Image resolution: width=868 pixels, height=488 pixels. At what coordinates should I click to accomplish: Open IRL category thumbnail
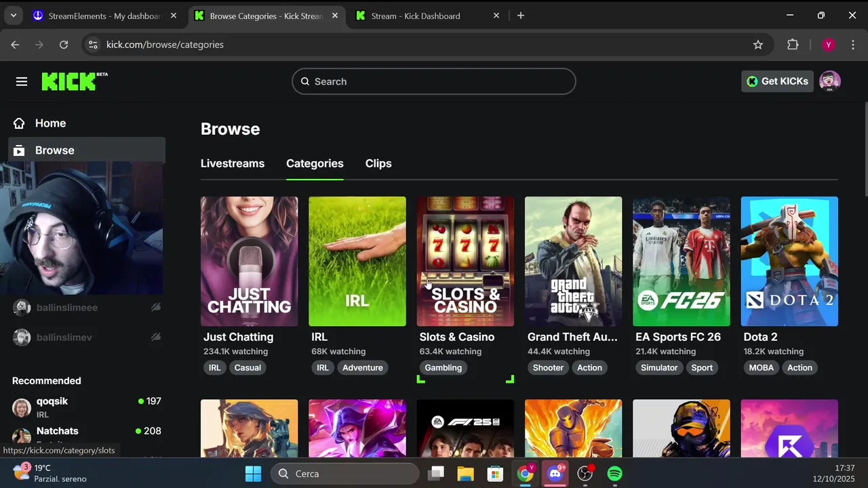(357, 262)
